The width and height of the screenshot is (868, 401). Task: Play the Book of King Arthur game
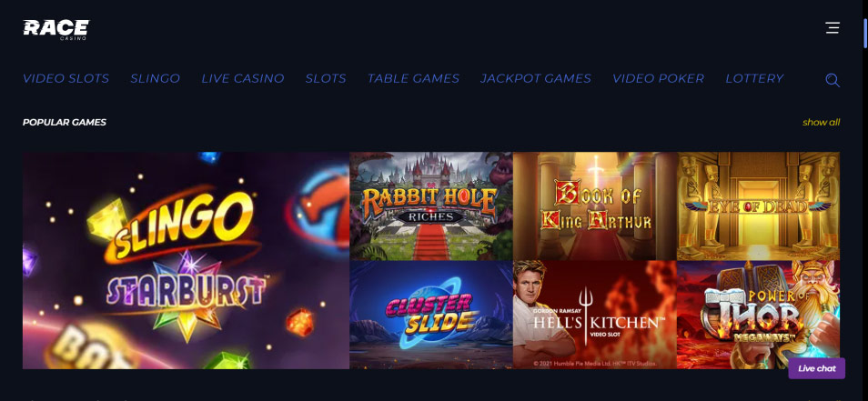pyautogui.click(x=595, y=206)
